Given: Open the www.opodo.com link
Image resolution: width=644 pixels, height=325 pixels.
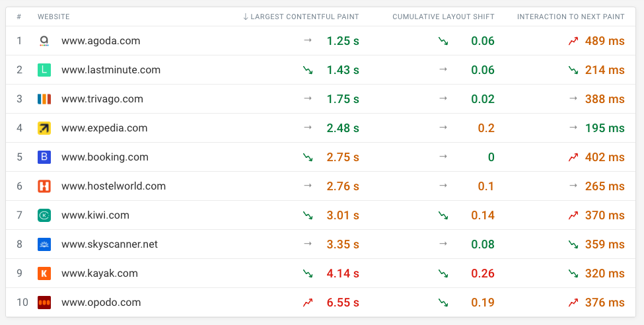Looking at the screenshot, I should click(x=101, y=303).
